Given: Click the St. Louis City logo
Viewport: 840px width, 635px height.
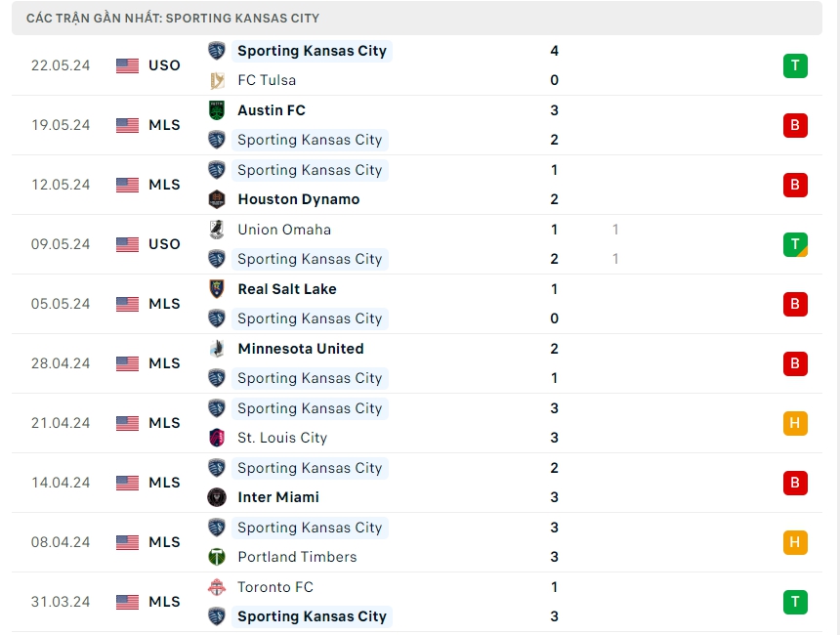Looking at the screenshot, I should [217, 438].
